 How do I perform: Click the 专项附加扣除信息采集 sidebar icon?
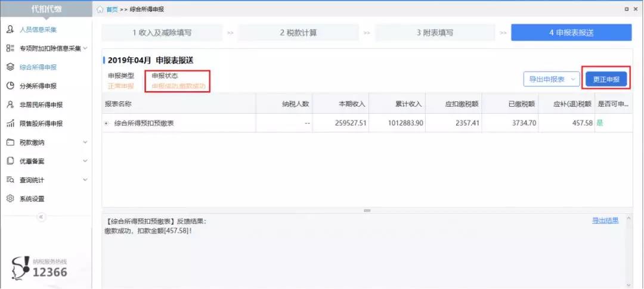tap(10, 48)
